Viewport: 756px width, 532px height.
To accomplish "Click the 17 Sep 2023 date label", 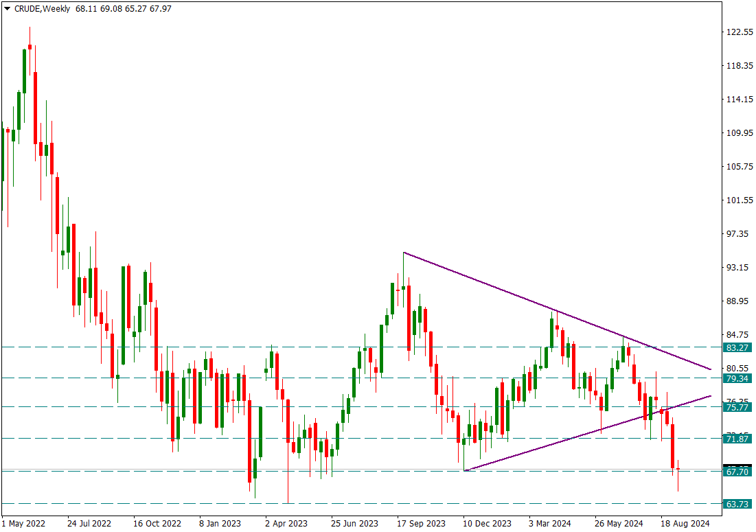I will click(x=421, y=523).
